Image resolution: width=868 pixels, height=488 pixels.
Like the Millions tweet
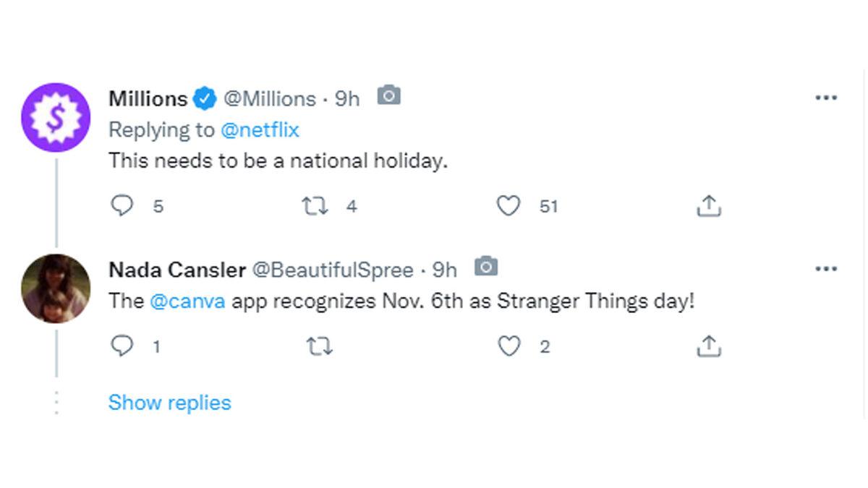click(x=509, y=207)
